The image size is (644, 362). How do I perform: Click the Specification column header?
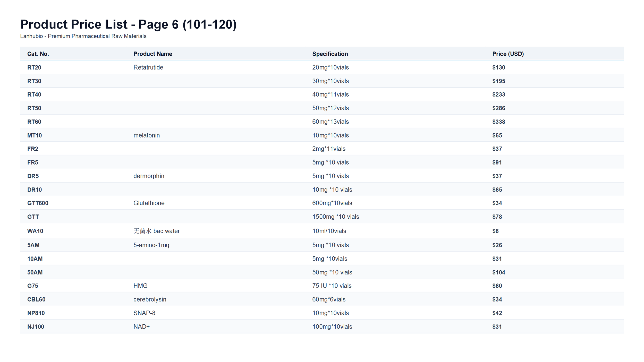[330, 54]
